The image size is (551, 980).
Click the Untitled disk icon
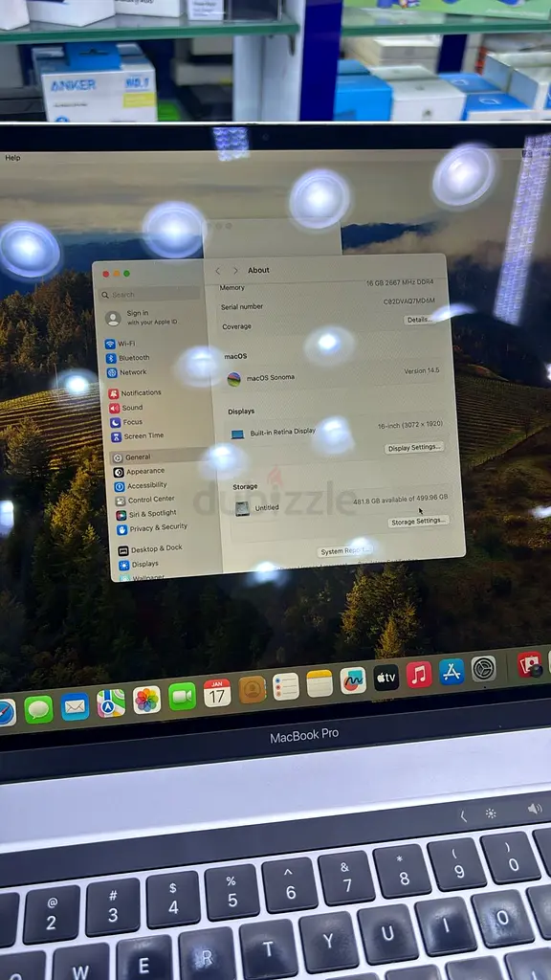[242, 508]
